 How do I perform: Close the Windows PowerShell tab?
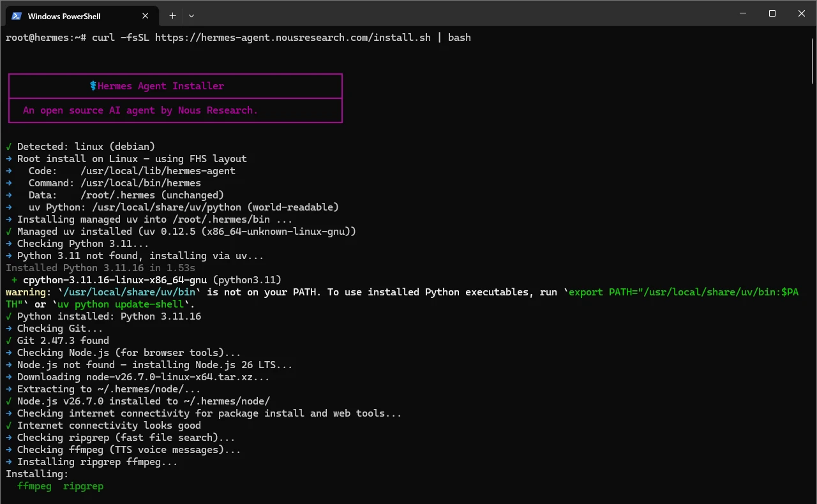click(x=146, y=16)
